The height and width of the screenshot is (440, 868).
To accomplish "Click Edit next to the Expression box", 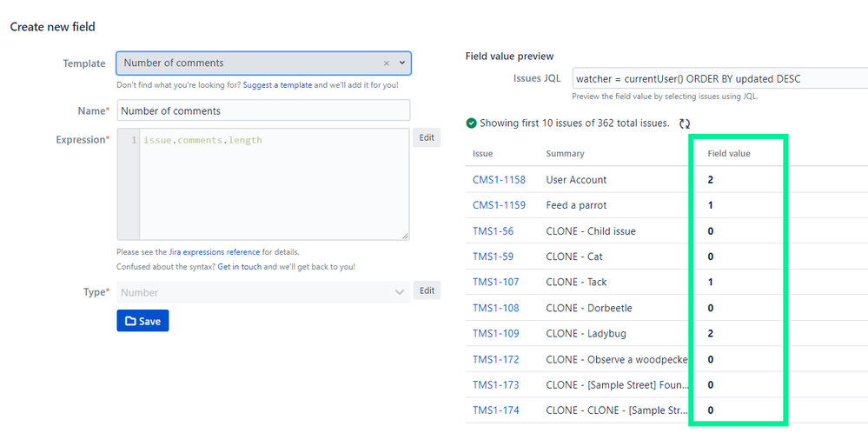I will 427,138.
